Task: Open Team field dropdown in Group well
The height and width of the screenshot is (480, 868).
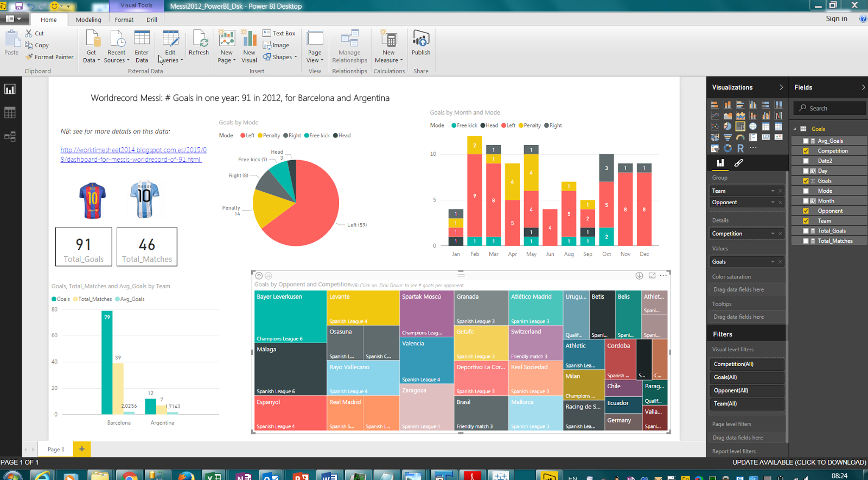Action: (x=773, y=191)
